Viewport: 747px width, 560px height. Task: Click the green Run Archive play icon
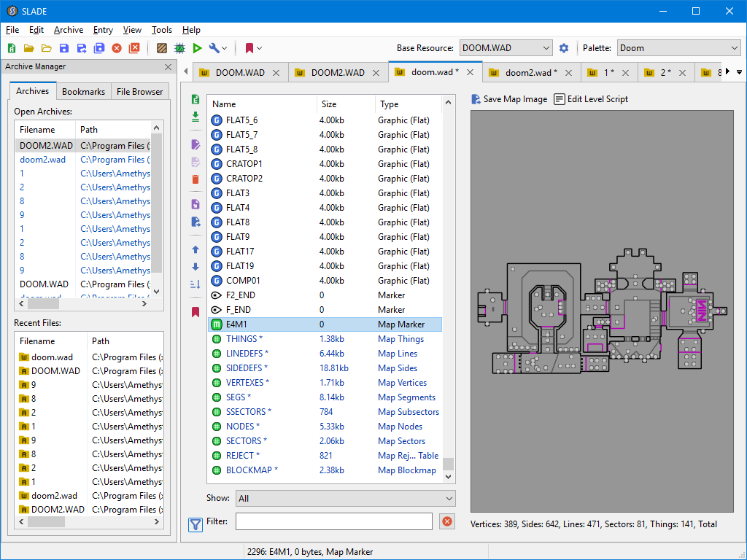click(197, 48)
